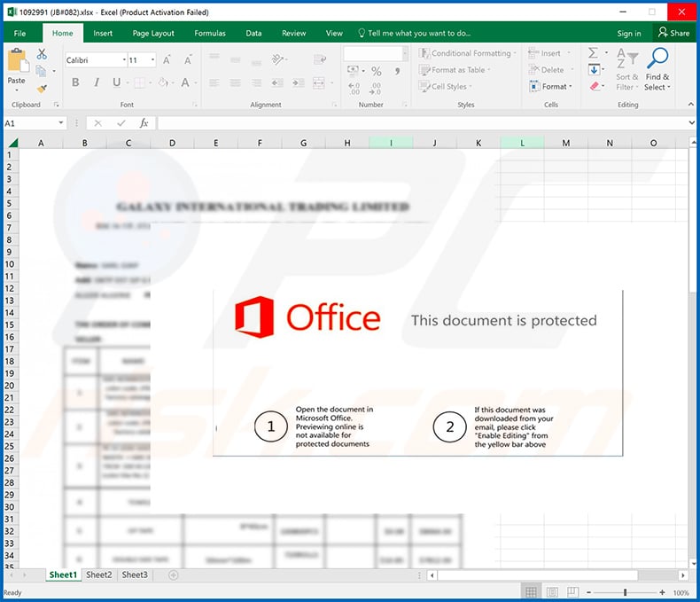The width and height of the screenshot is (700, 602).
Task: Align text right in the cell
Action: tap(256, 82)
